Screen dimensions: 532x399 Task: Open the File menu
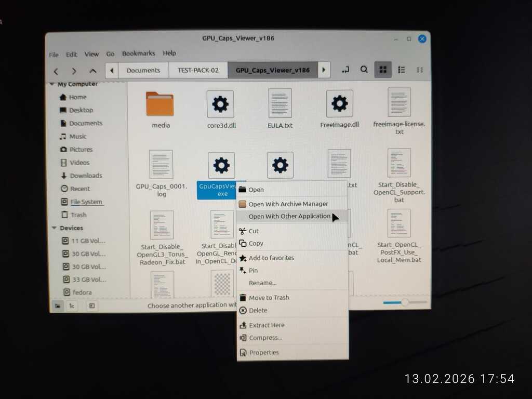[54, 55]
